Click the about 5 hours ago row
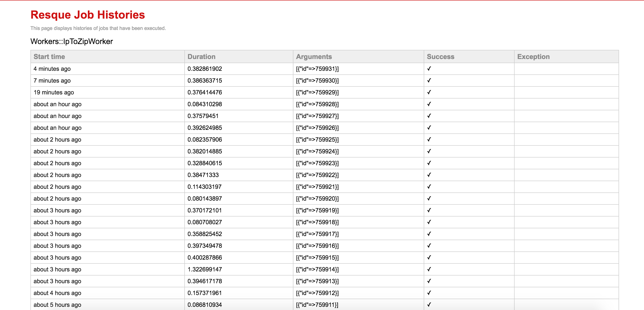Viewport: 644px width, 310px height. [57, 305]
